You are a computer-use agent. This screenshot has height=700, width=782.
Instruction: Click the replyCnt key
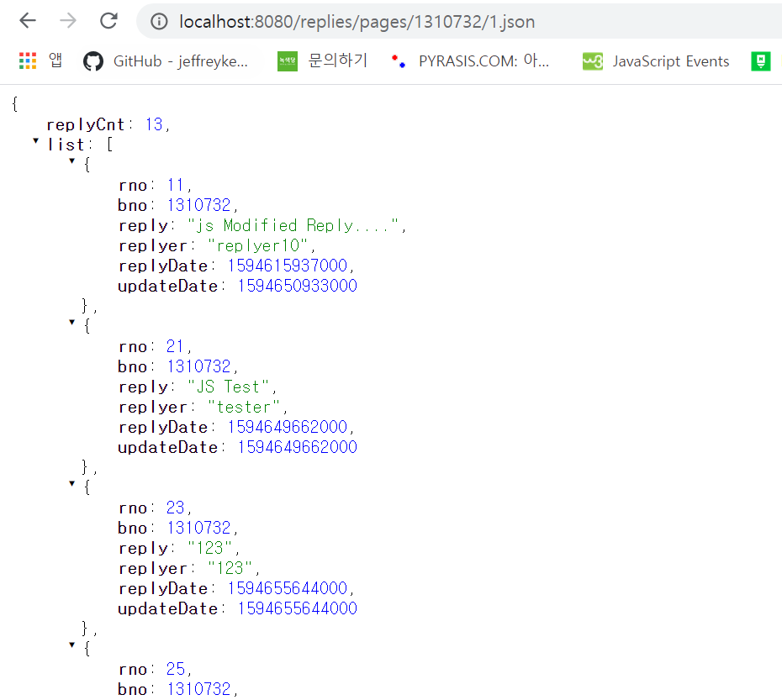click(85, 124)
